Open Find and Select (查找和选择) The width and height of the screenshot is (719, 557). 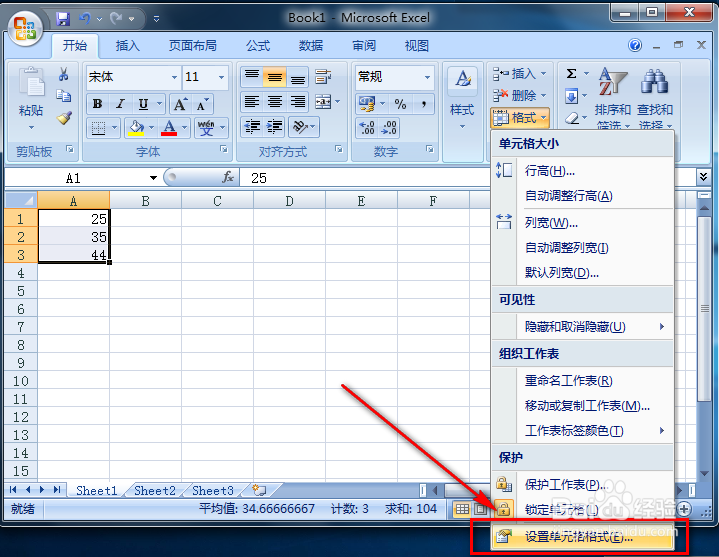pyautogui.click(x=654, y=99)
